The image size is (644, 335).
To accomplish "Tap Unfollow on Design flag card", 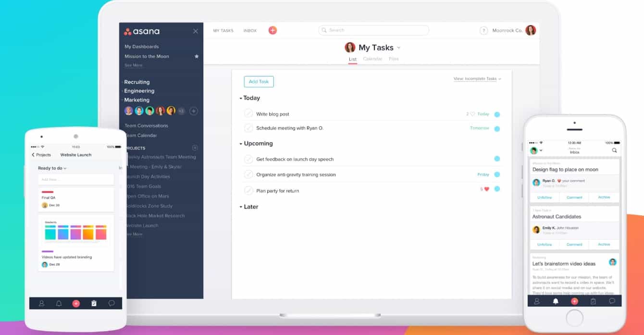I will (x=545, y=197).
